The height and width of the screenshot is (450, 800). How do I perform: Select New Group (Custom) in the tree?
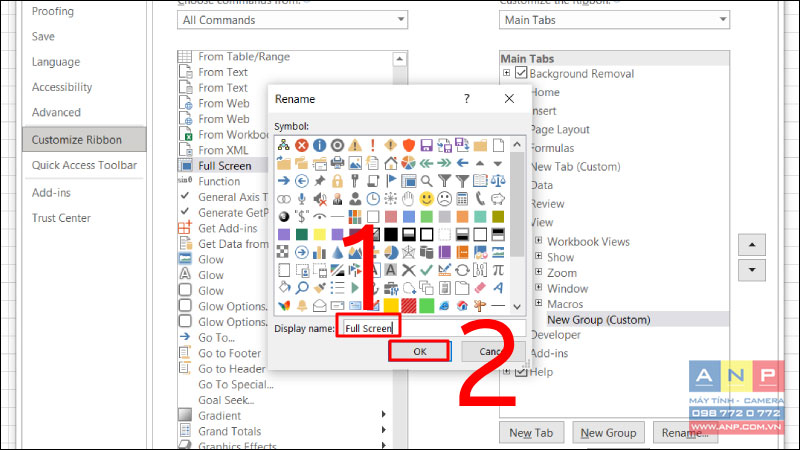[598, 320]
